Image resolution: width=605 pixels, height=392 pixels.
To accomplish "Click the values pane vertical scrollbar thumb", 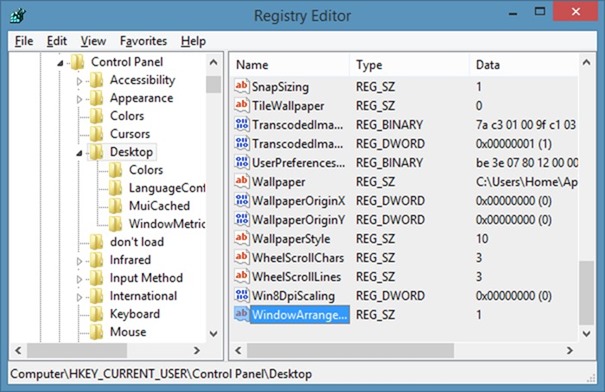I will click(586, 293).
